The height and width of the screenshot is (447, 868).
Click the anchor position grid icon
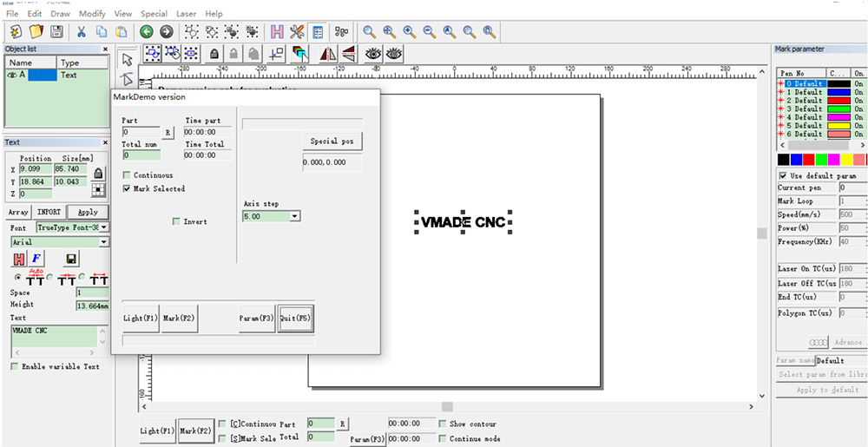pyautogui.click(x=99, y=190)
